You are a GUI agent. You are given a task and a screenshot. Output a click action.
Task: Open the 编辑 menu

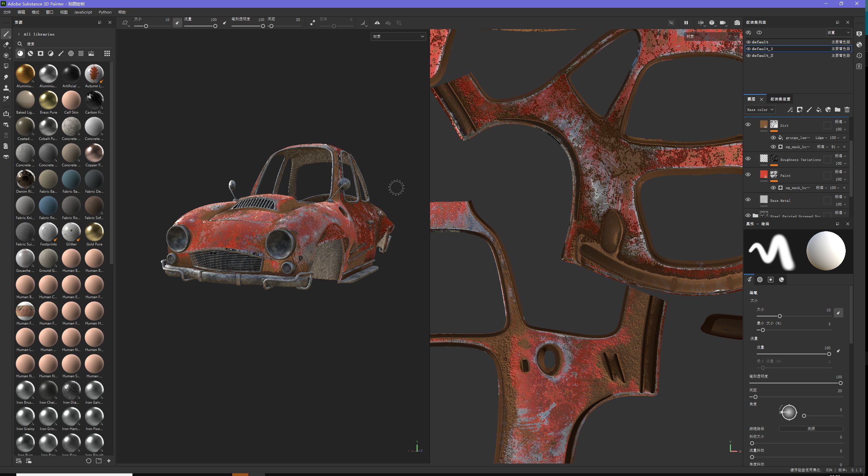21,12
